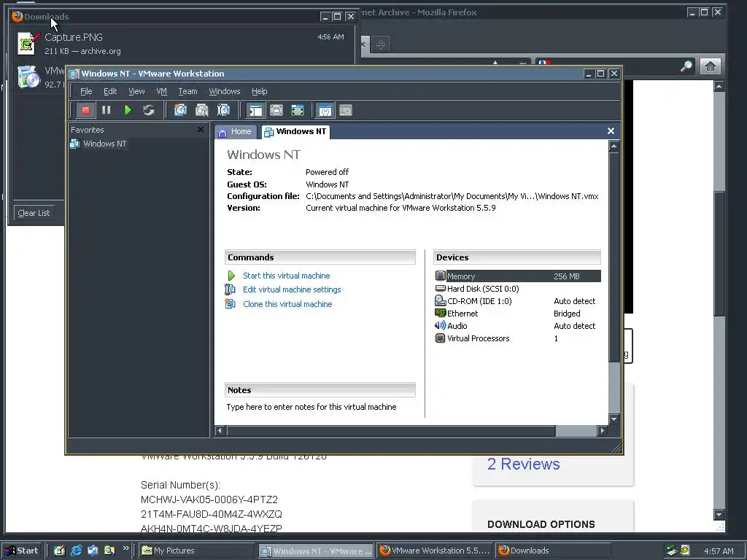The width and height of the screenshot is (747, 560).
Task: Click the green Power On toolbar button
Action: tap(127, 111)
